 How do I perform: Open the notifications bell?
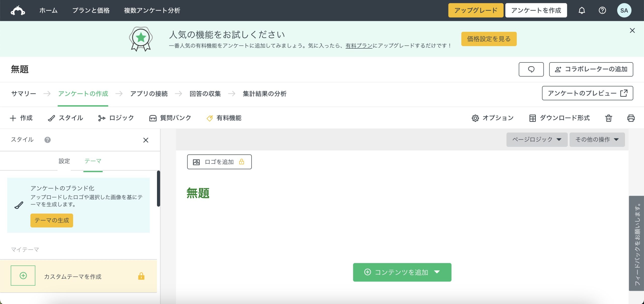(582, 11)
